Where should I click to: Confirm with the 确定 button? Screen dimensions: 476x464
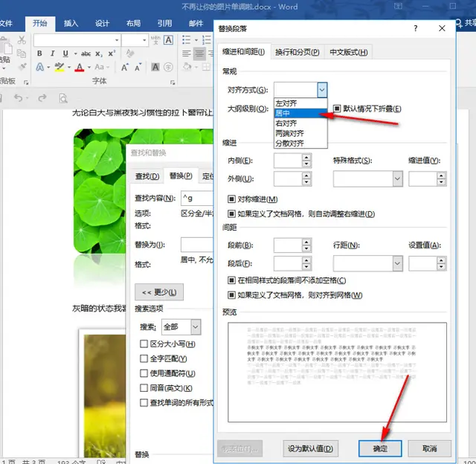tap(380, 448)
